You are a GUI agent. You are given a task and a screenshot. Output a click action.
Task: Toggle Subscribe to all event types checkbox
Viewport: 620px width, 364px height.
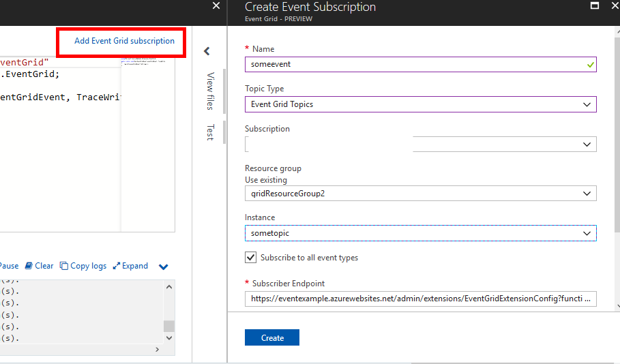[x=251, y=257]
